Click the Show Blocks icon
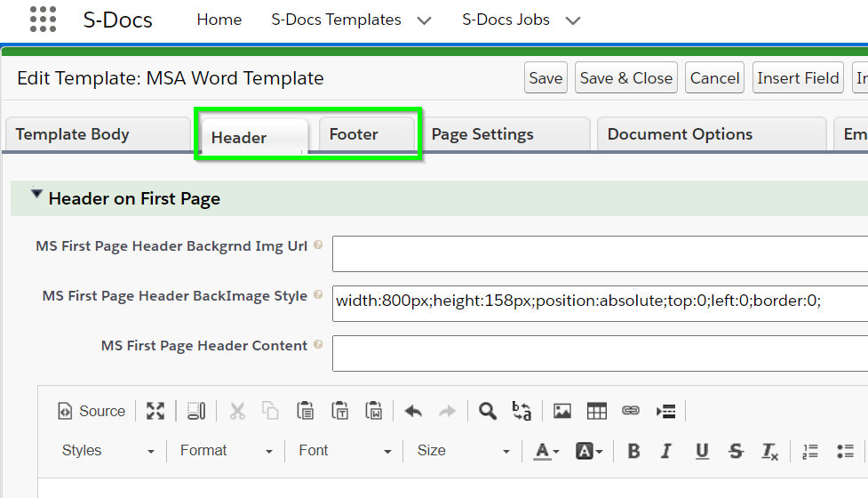The height and width of the screenshot is (498, 868). [x=196, y=411]
